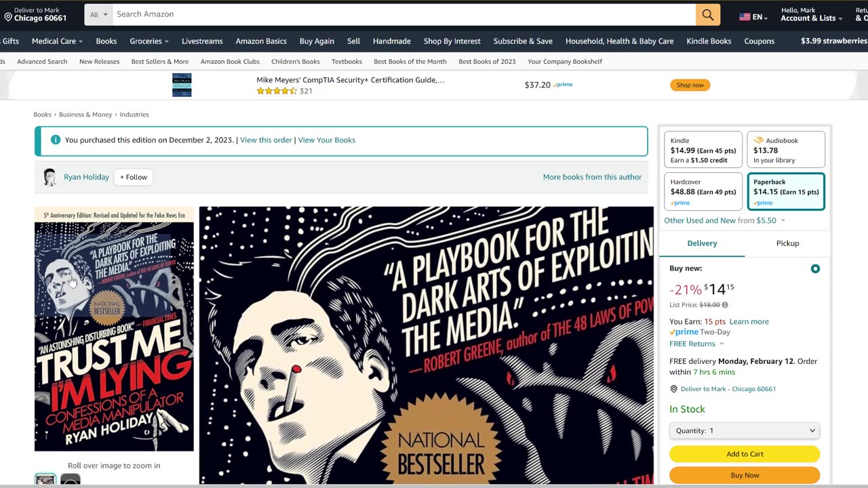The image size is (868, 488).
Task: Click the orange search magnifier icon
Action: coord(708,14)
